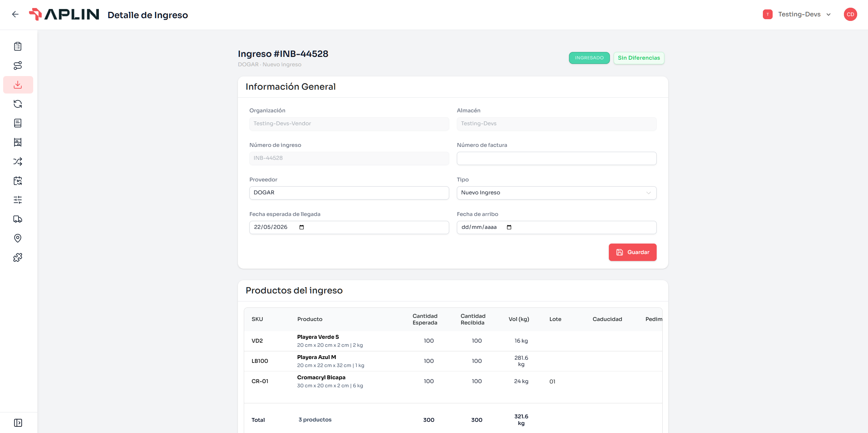Open the circular refresh returns sidebar icon
This screenshot has width=868, height=433.
click(x=18, y=104)
